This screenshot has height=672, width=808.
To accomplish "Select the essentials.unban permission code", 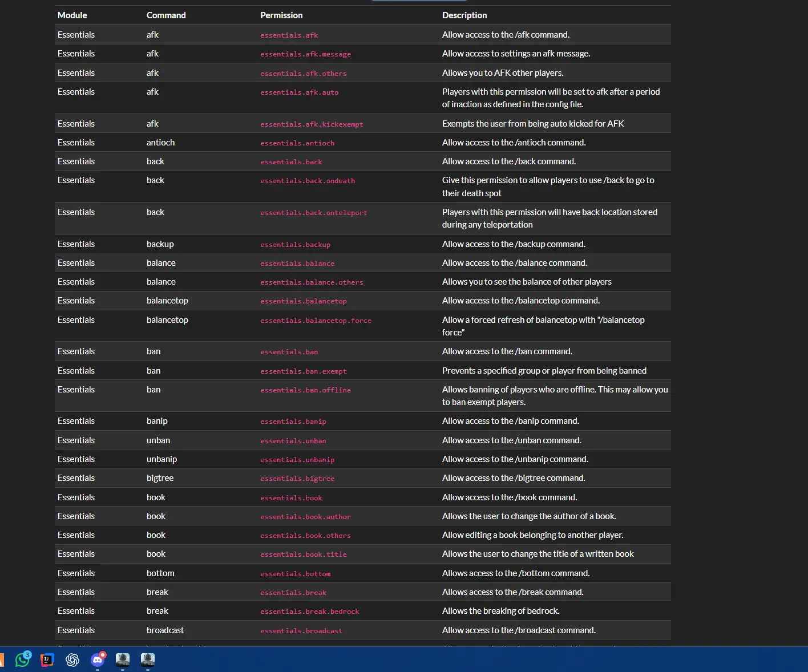I will [293, 441].
